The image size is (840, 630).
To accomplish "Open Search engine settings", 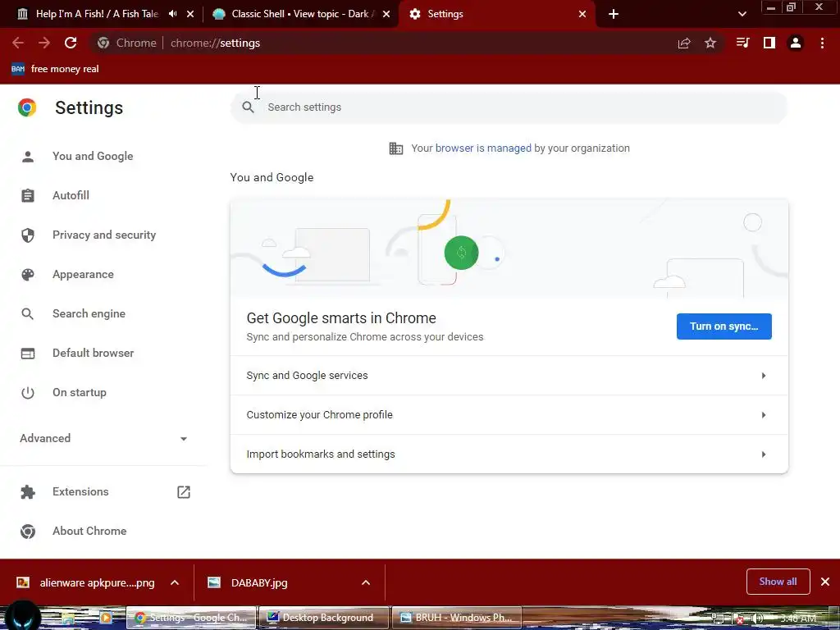I will [x=89, y=314].
